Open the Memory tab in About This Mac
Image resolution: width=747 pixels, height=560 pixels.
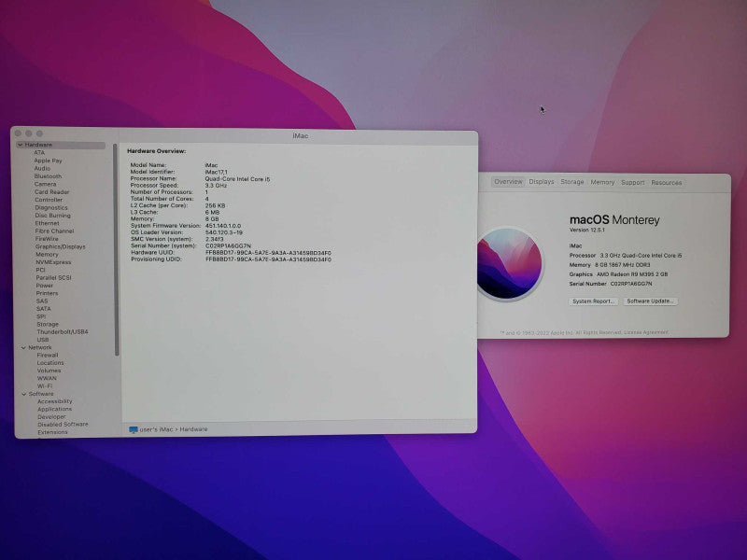(x=602, y=182)
